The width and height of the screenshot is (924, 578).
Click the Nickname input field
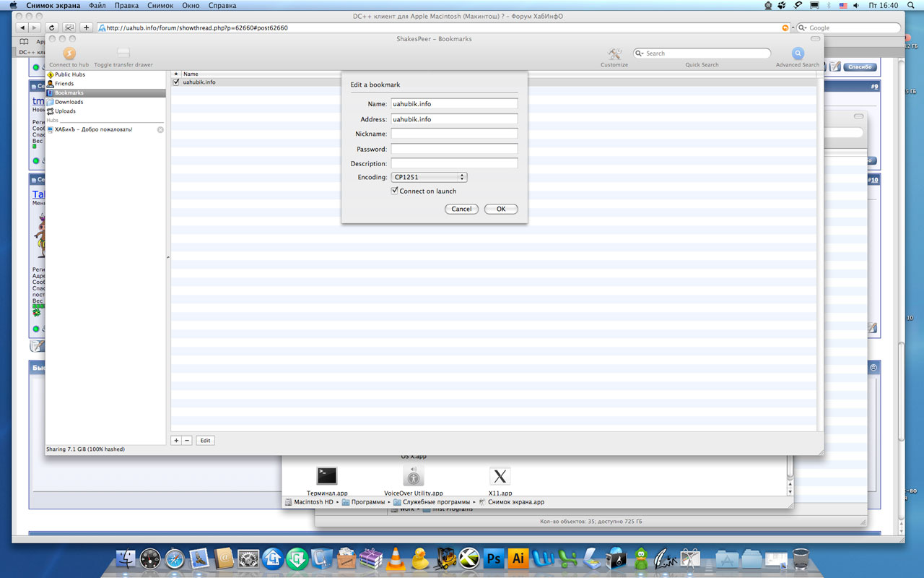[454, 134]
